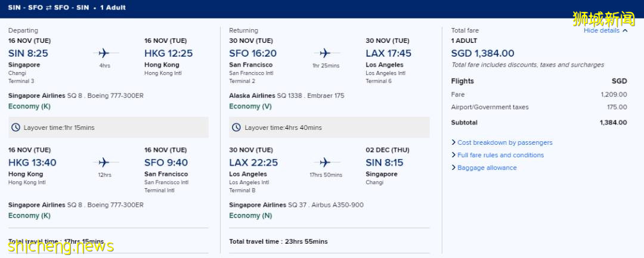Click the SIN 8:25 departure time
This screenshot has height=258, width=644.
click(x=28, y=53)
